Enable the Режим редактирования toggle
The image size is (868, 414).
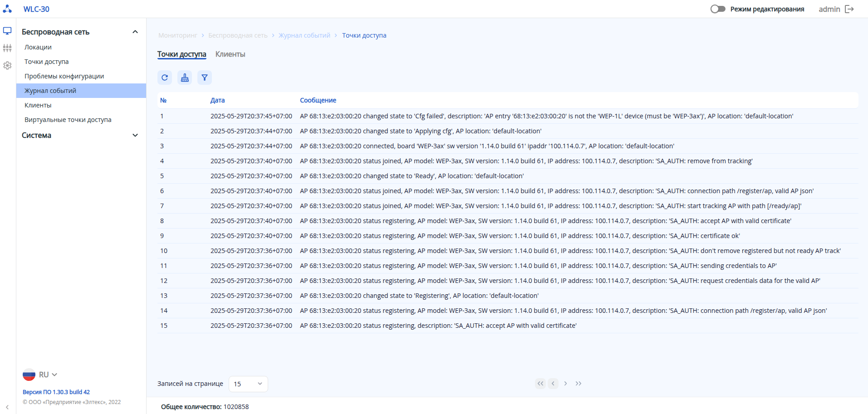click(718, 9)
